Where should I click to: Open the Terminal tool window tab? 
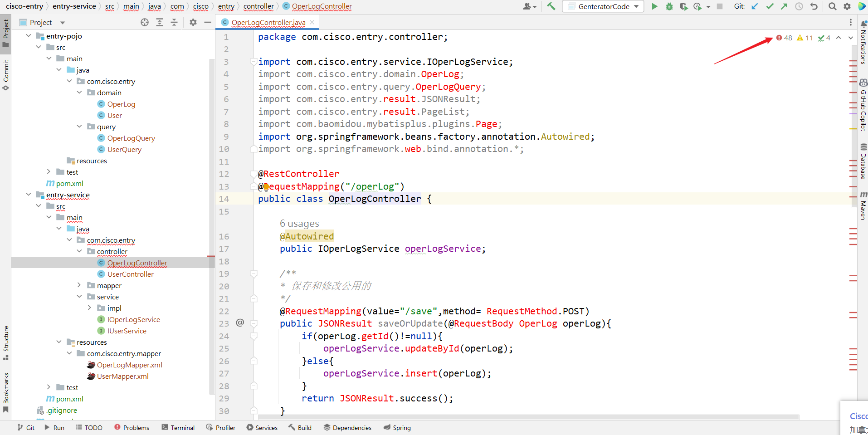coord(178,427)
